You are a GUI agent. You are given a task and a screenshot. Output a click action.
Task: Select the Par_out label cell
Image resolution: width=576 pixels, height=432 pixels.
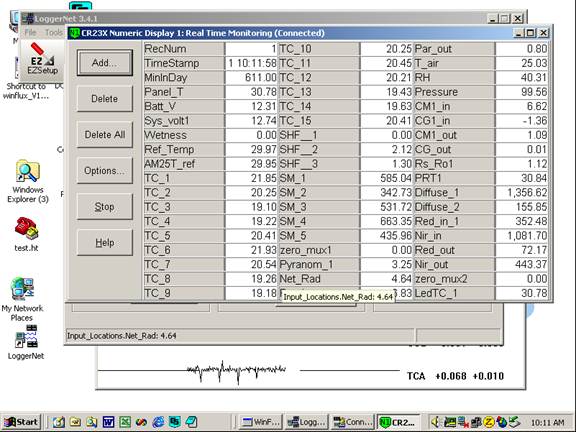[x=454, y=48]
